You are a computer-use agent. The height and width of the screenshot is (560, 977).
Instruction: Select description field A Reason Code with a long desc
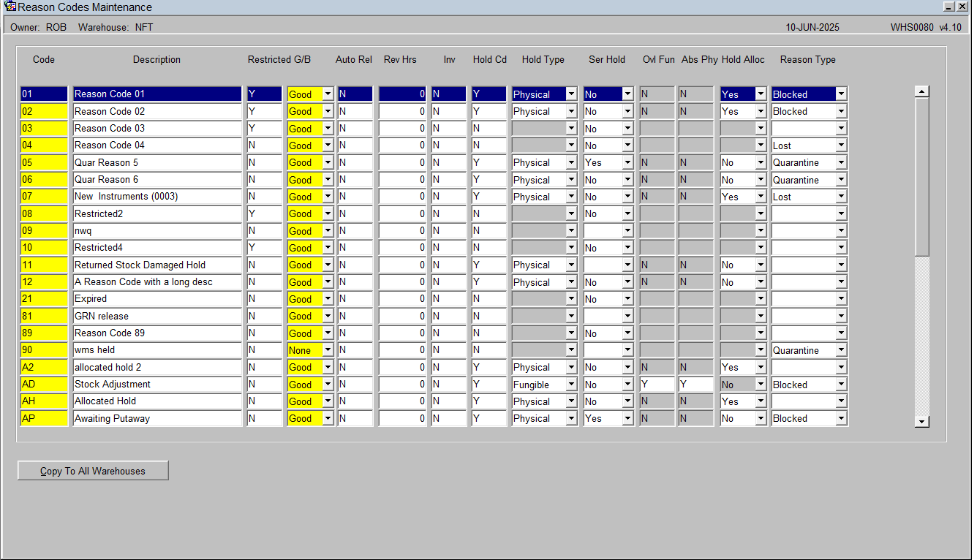pos(157,282)
